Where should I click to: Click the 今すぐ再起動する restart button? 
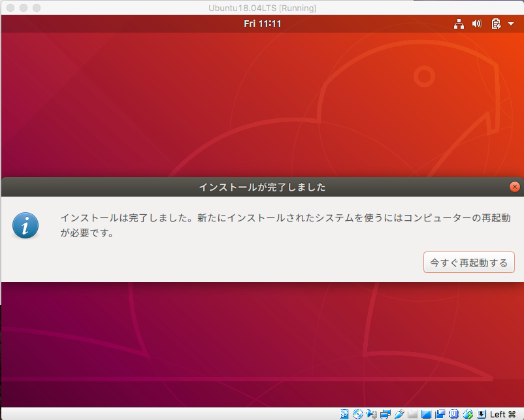coord(469,263)
